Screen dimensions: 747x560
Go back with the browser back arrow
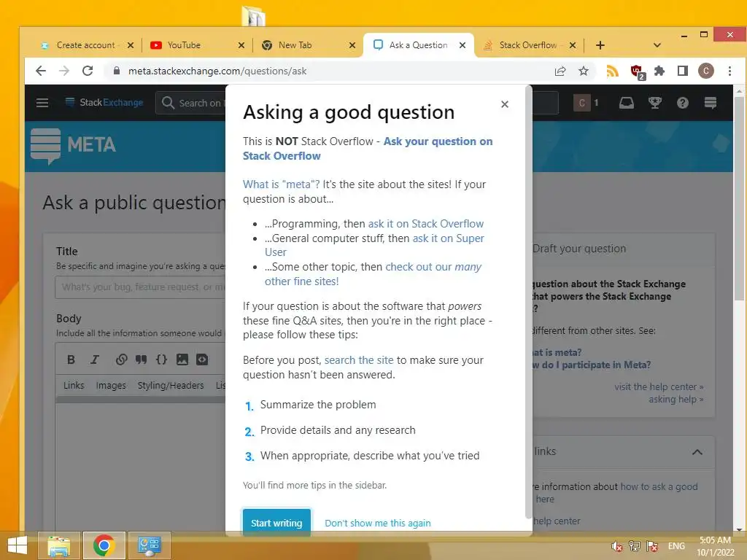coord(41,71)
